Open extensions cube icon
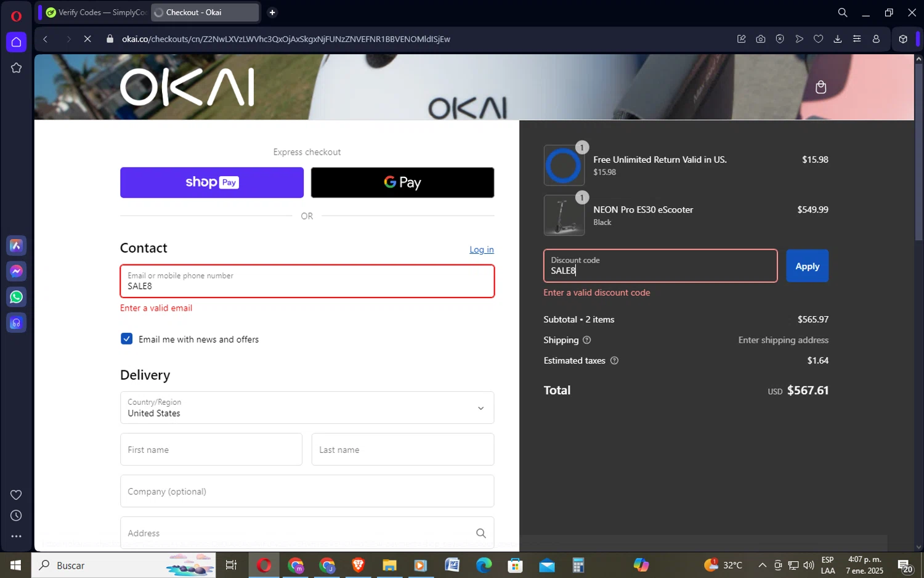Viewport: 924px width, 578px height. [903, 39]
